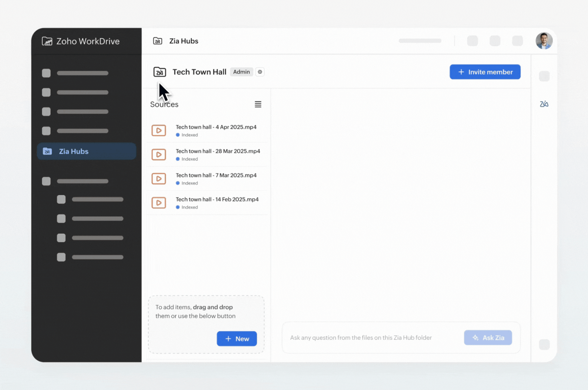588x390 pixels.
Task: Open hub settings gear next to Admin
Action: pos(260,72)
